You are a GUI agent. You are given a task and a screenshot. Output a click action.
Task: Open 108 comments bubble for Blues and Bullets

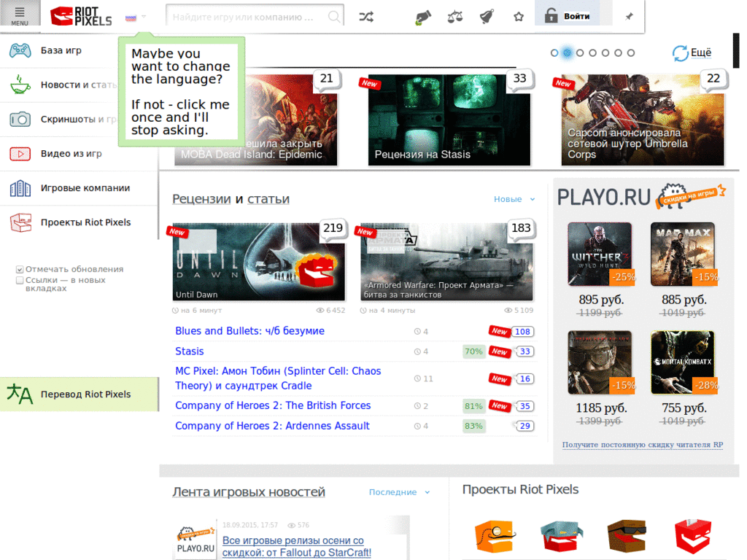[522, 332]
